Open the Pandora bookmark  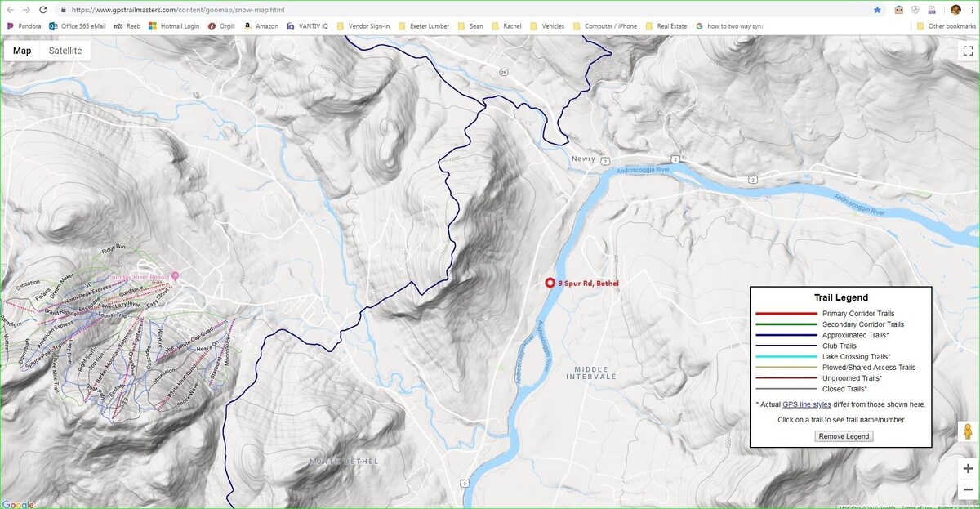pyautogui.click(x=24, y=26)
